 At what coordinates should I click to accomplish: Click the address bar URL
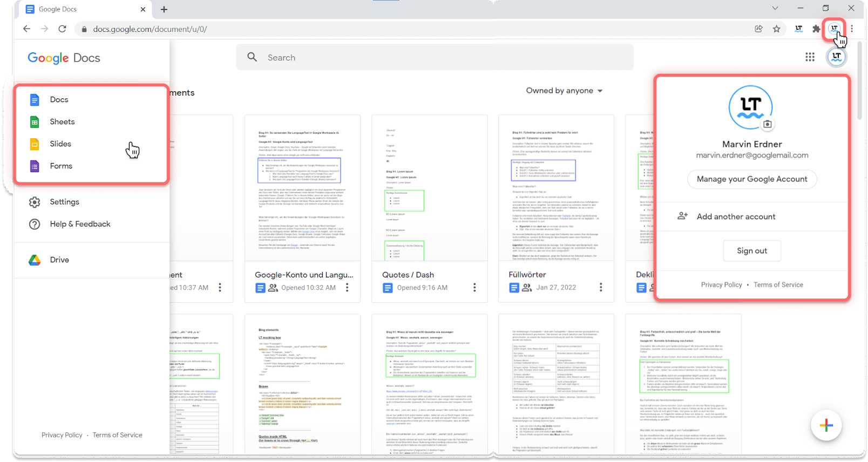[x=150, y=29]
